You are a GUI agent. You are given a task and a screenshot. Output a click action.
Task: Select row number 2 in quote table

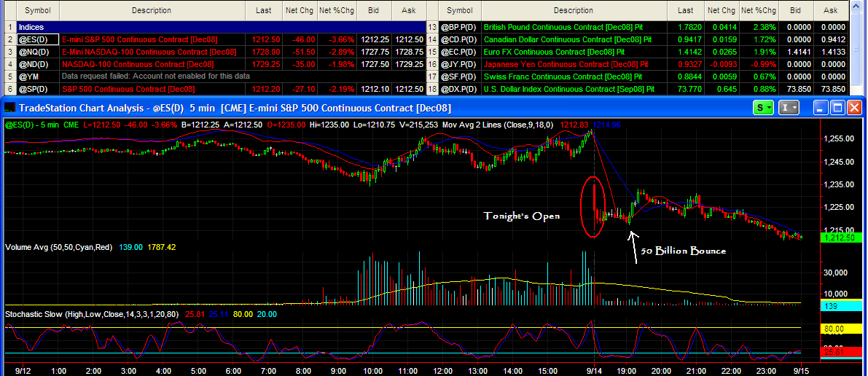tap(10, 39)
